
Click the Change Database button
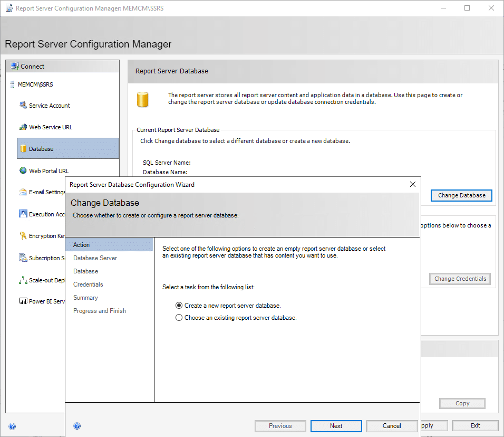tap(461, 195)
